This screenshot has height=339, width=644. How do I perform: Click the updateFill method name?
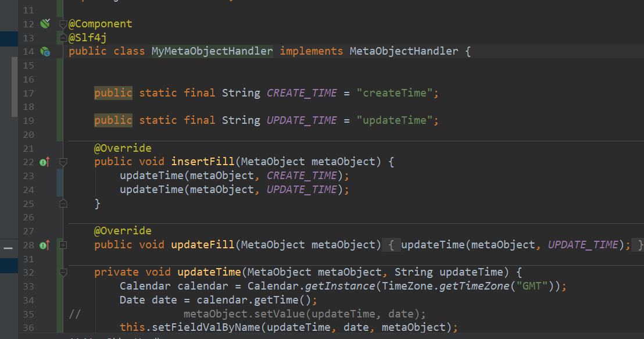click(202, 244)
